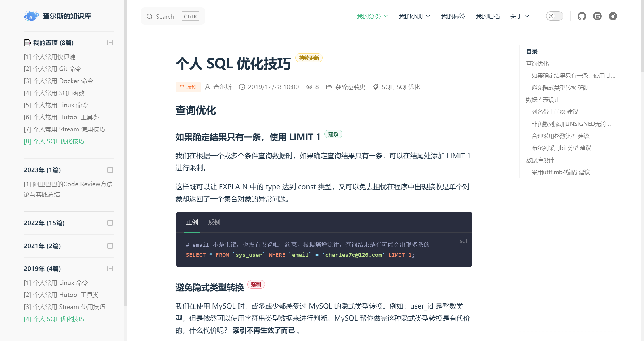Open the Telegram paper-plane icon

[613, 16]
